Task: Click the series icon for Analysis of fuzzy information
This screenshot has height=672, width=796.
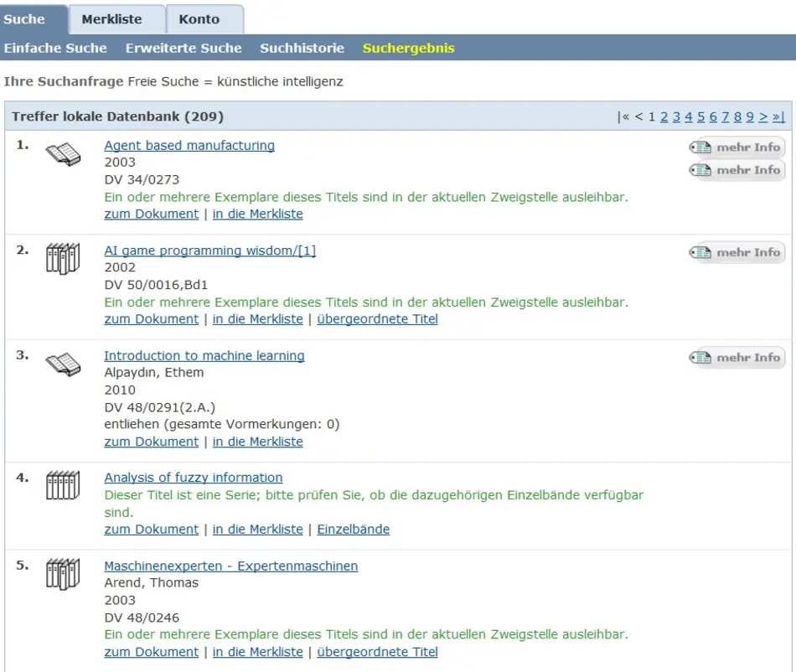Action: [x=63, y=486]
